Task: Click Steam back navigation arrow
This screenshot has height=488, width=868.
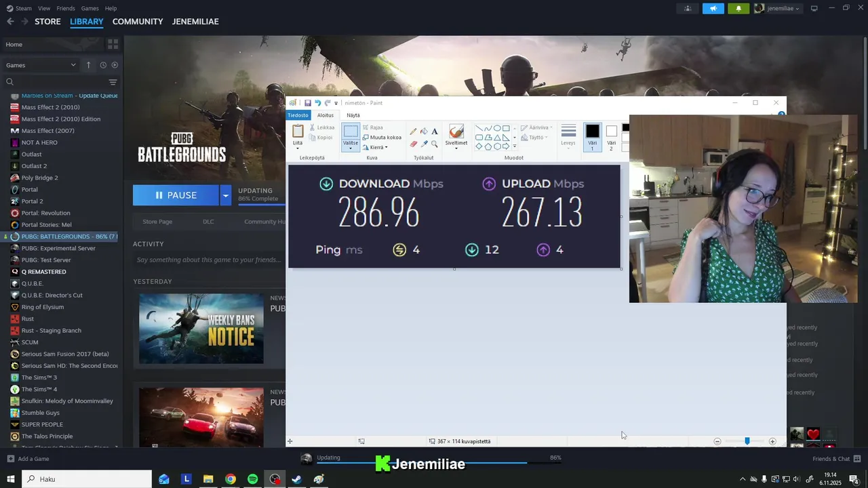Action: pyautogui.click(x=10, y=22)
